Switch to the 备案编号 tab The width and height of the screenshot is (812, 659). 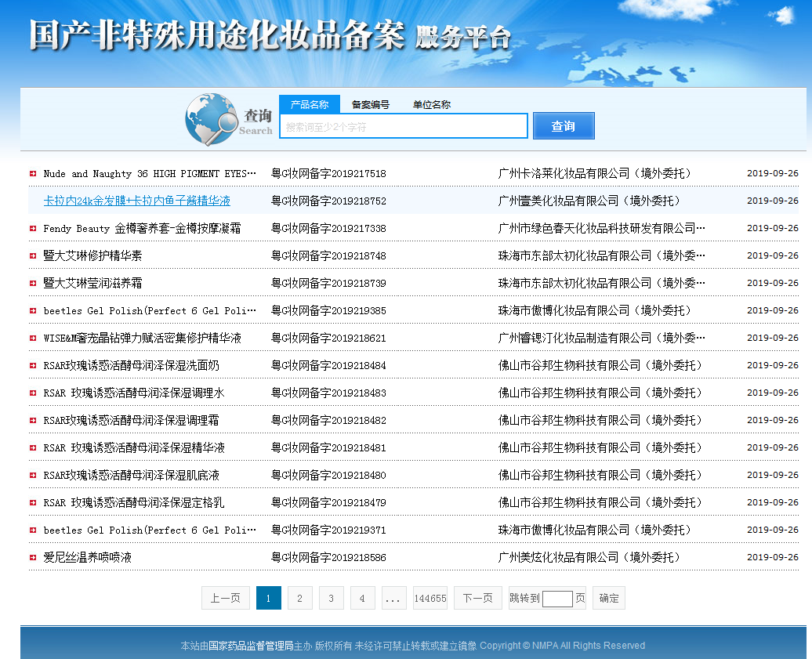[370, 104]
